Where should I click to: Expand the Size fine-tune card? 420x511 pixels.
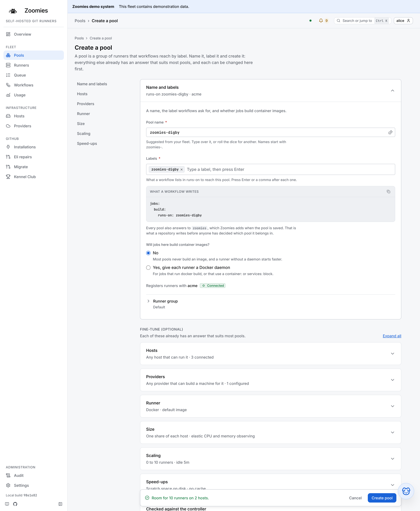click(x=271, y=433)
